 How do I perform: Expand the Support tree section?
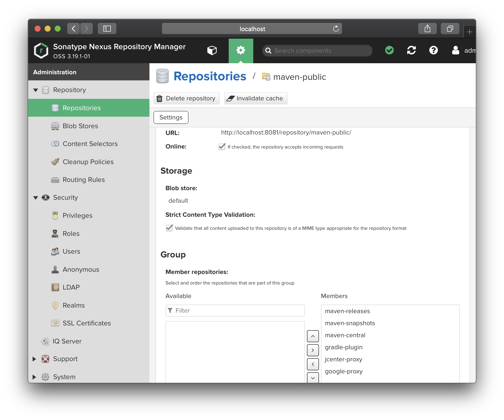click(x=34, y=359)
